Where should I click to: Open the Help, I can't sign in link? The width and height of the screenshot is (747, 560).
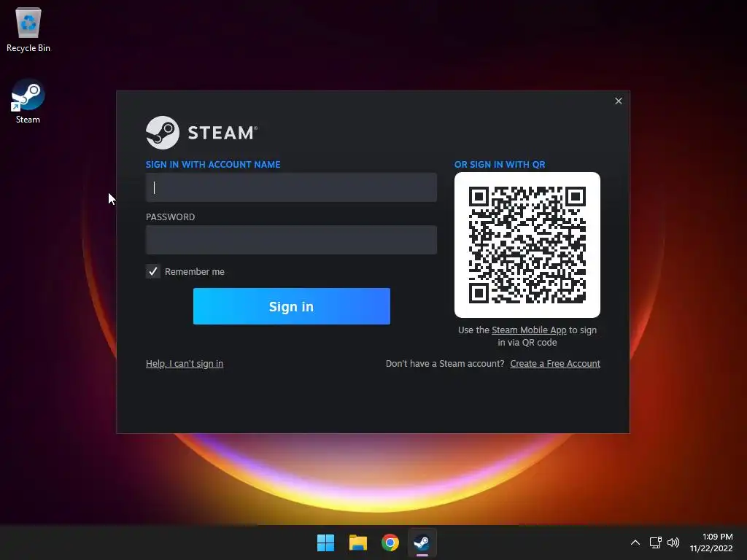pyautogui.click(x=185, y=364)
